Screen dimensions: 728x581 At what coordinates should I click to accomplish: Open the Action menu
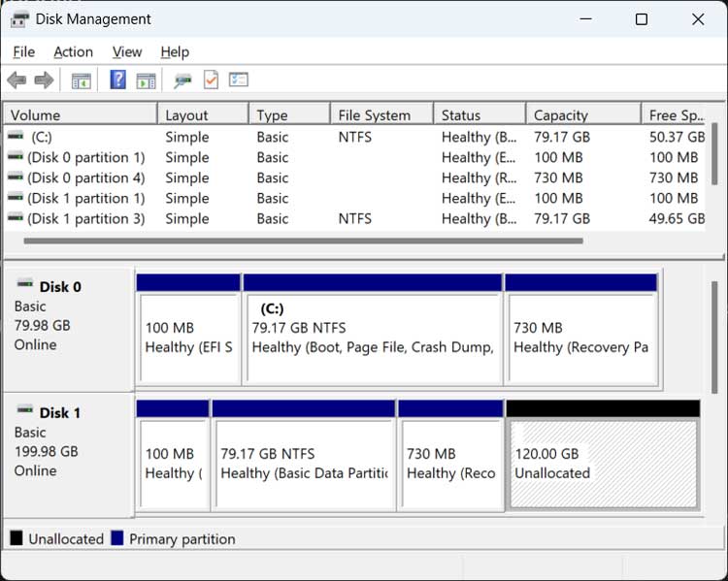tap(73, 52)
